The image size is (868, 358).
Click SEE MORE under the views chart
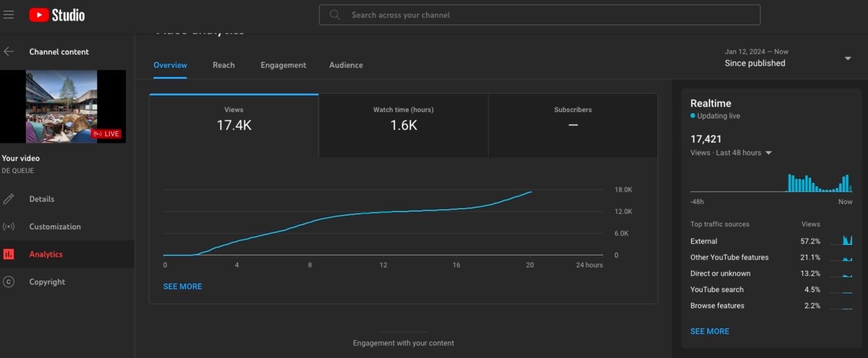182,286
